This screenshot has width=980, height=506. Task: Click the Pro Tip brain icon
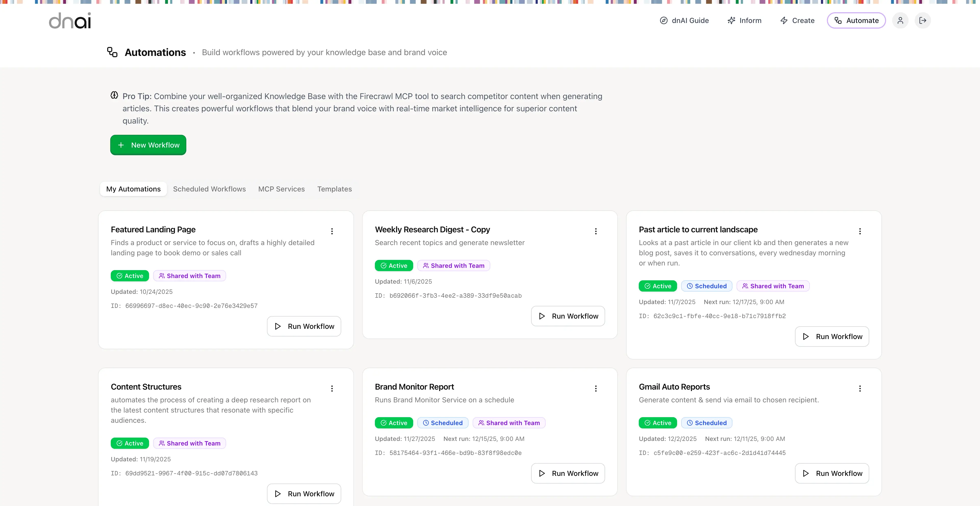coord(114,95)
